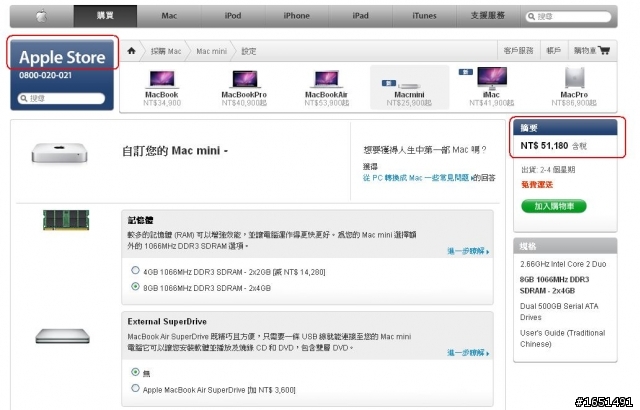Open the 帳戶 account link
This screenshot has width=640, height=410.
[x=553, y=51]
